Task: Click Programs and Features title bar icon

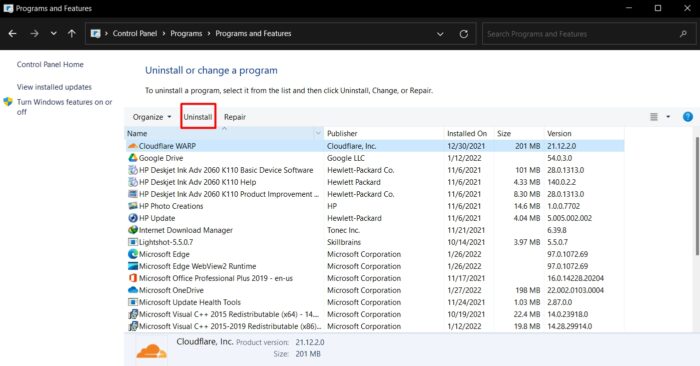Action: [8, 8]
